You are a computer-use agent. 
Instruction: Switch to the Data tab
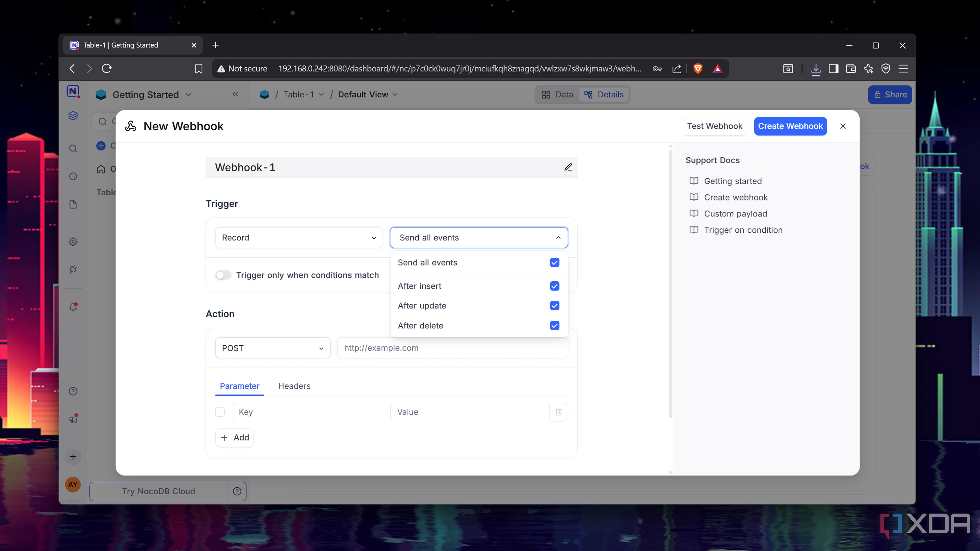(x=557, y=94)
